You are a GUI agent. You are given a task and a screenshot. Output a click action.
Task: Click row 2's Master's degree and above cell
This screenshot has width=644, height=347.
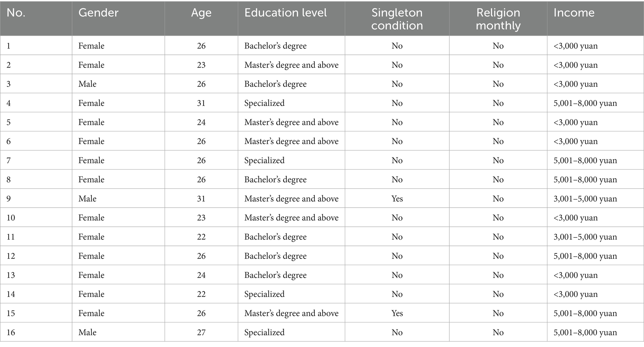[291, 65]
